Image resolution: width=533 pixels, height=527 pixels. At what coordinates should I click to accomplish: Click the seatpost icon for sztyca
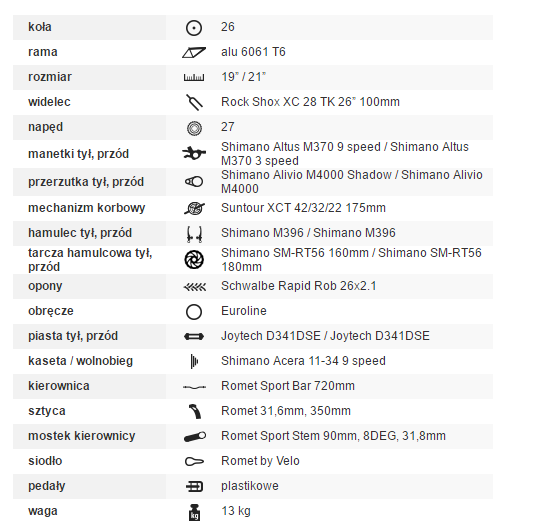pos(195,411)
